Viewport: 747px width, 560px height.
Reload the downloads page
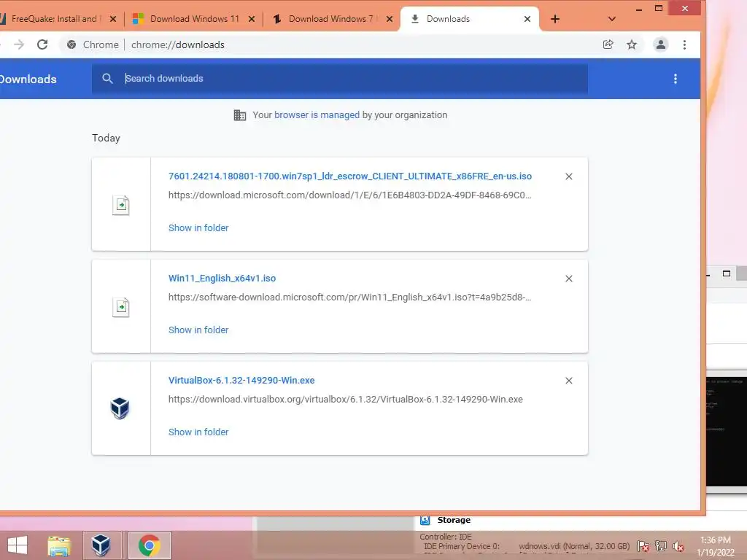point(42,44)
